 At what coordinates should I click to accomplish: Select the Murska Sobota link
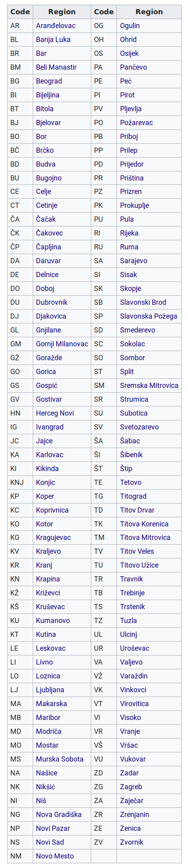pos(60,759)
